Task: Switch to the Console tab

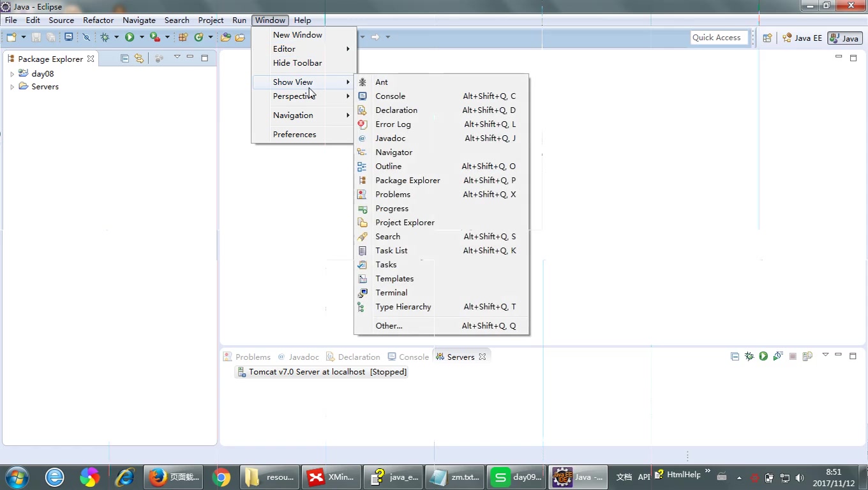Action: (x=407, y=357)
